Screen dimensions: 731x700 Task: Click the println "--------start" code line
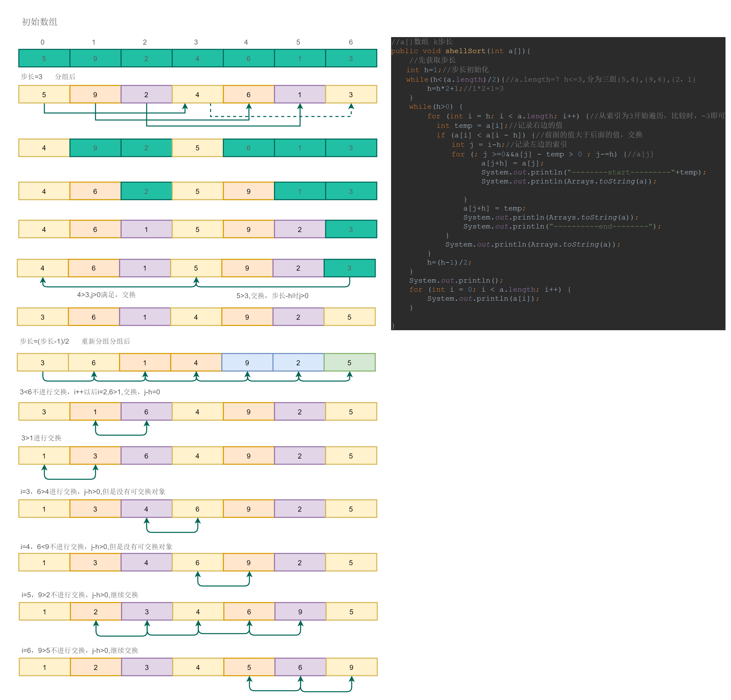coord(594,172)
